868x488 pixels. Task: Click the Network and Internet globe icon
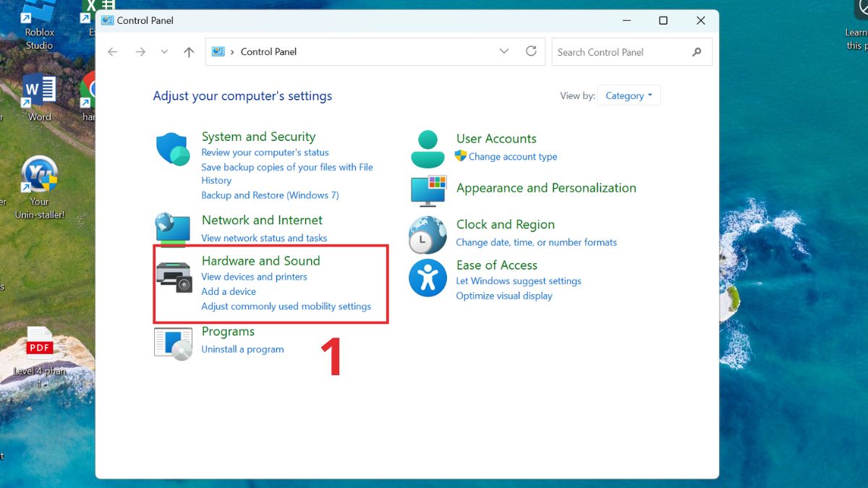pos(174,230)
